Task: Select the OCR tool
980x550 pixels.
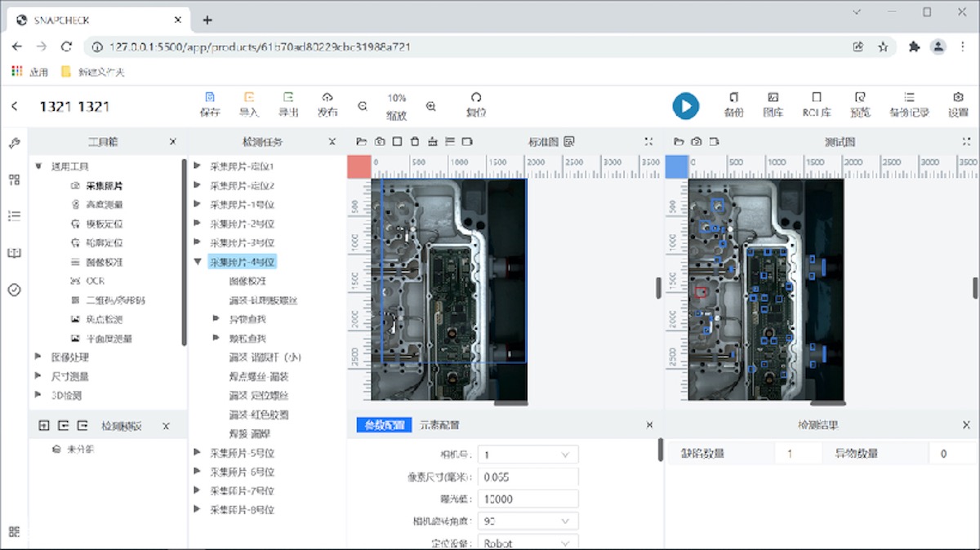Action: coord(95,281)
